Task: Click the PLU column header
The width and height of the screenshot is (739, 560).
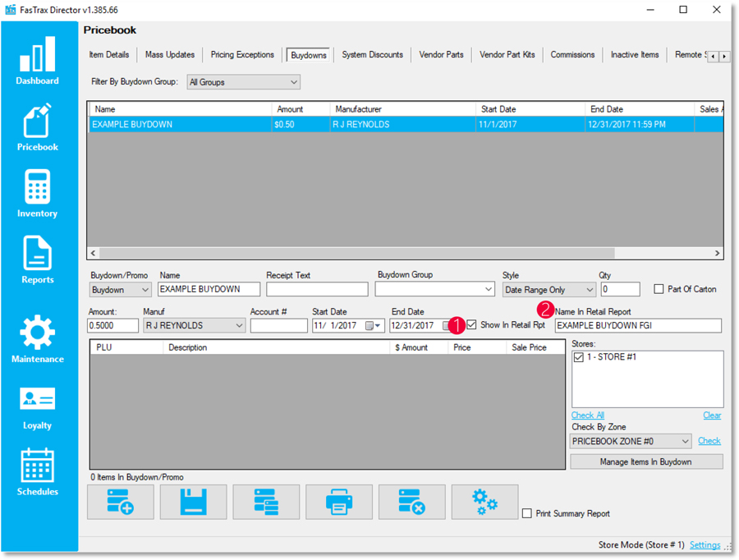Action: click(126, 347)
